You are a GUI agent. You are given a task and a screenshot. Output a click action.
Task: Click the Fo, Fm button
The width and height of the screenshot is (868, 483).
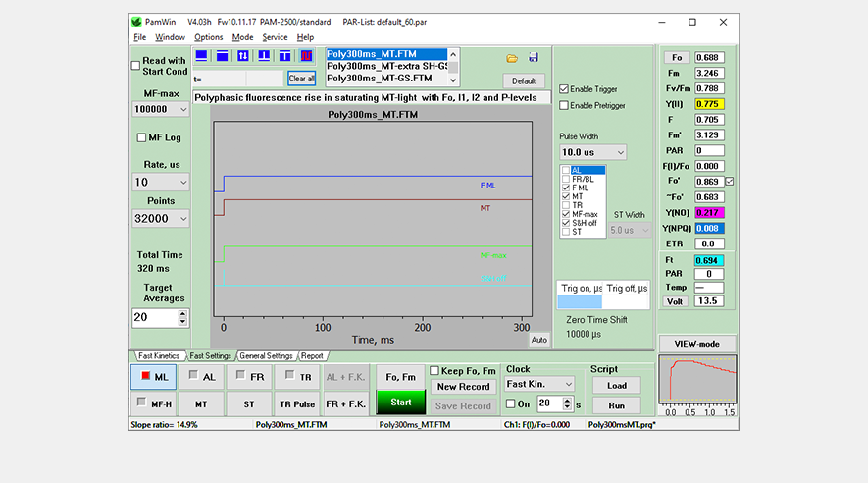[x=401, y=377]
